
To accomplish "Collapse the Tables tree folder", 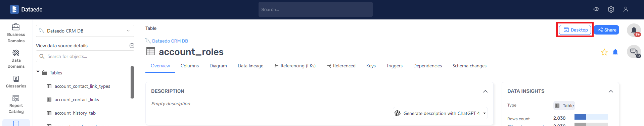I will (38, 72).
